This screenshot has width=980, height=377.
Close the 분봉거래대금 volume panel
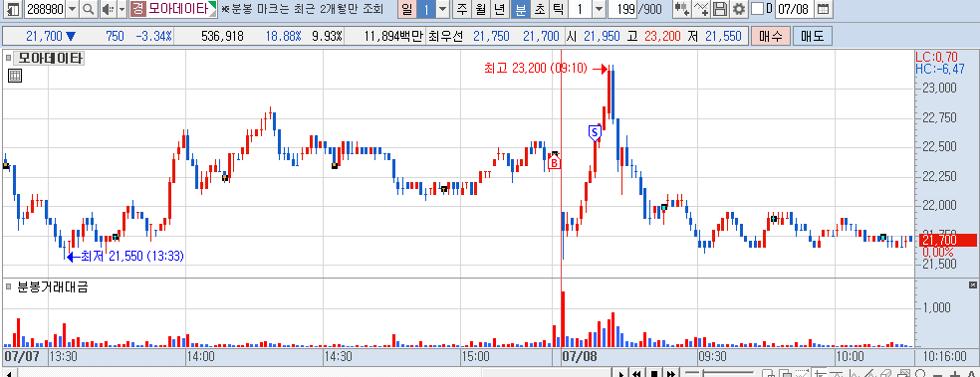pyautogui.click(x=972, y=284)
